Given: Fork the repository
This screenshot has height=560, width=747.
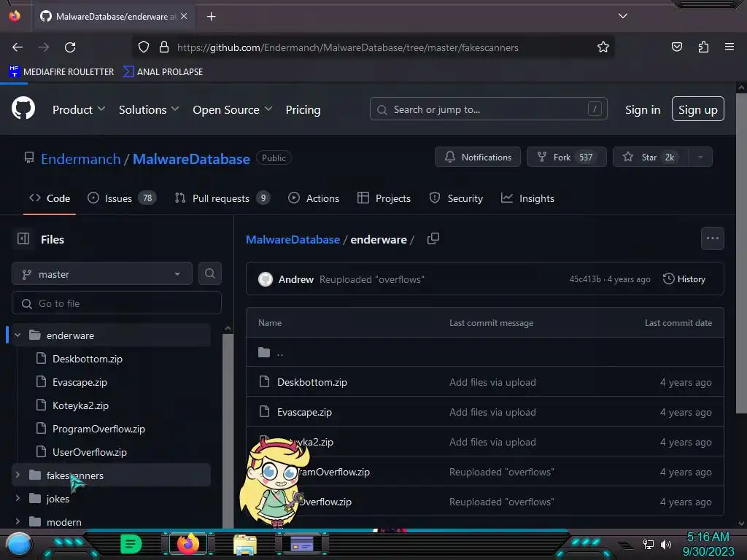Looking at the screenshot, I should [x=566, y=157].
